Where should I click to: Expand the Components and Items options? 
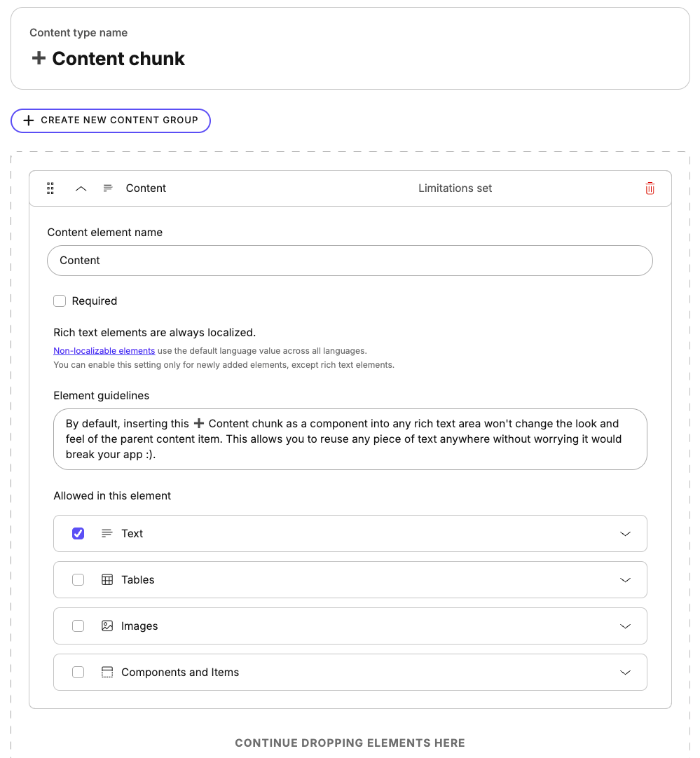point(624,672)
